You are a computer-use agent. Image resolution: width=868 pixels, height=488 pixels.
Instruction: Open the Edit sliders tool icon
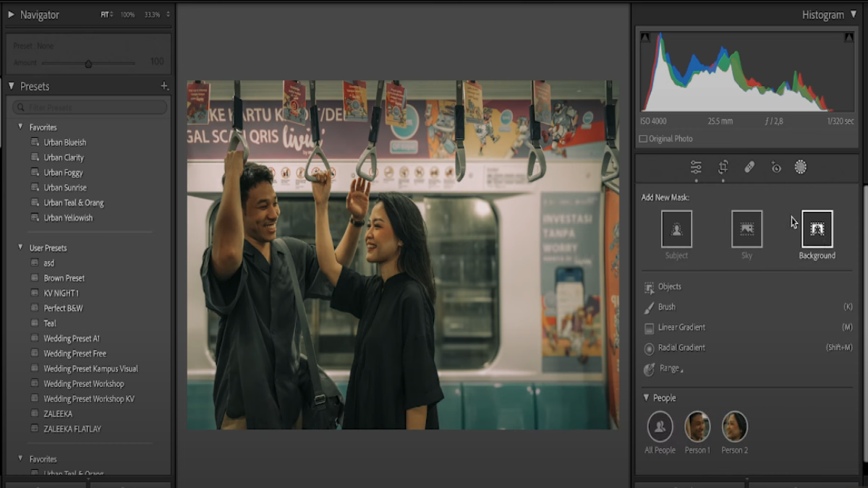(x=696, y=167)
